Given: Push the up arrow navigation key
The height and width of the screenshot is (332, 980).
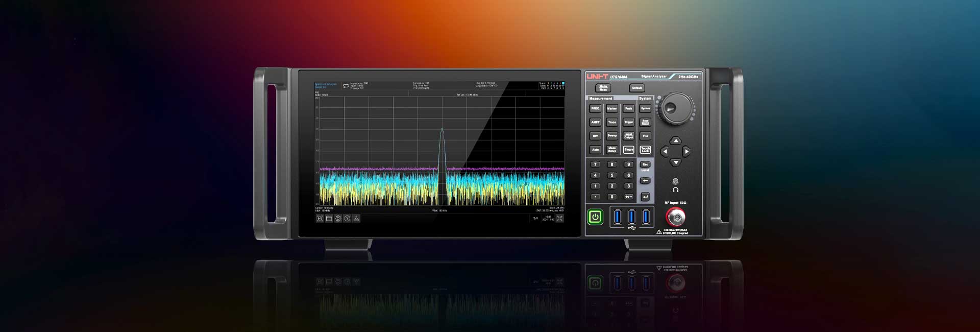Looking at the screenshot, I should click(x=676, y=140).
